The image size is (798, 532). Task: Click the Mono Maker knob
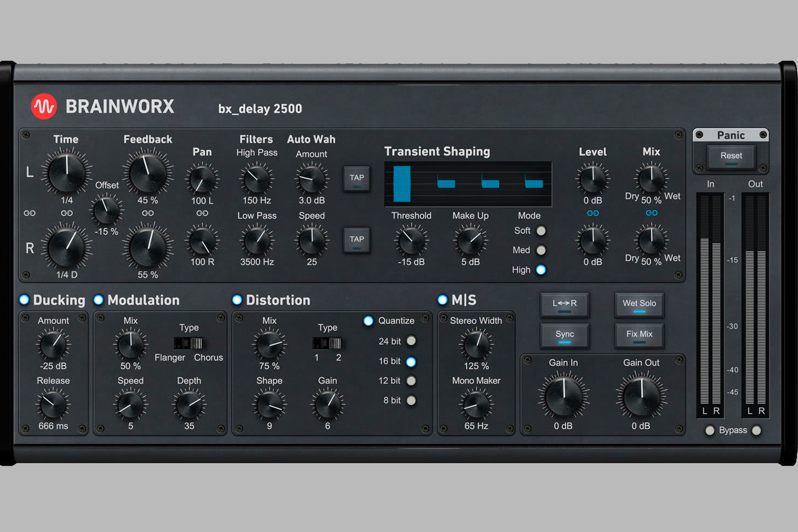pos(476,405)
